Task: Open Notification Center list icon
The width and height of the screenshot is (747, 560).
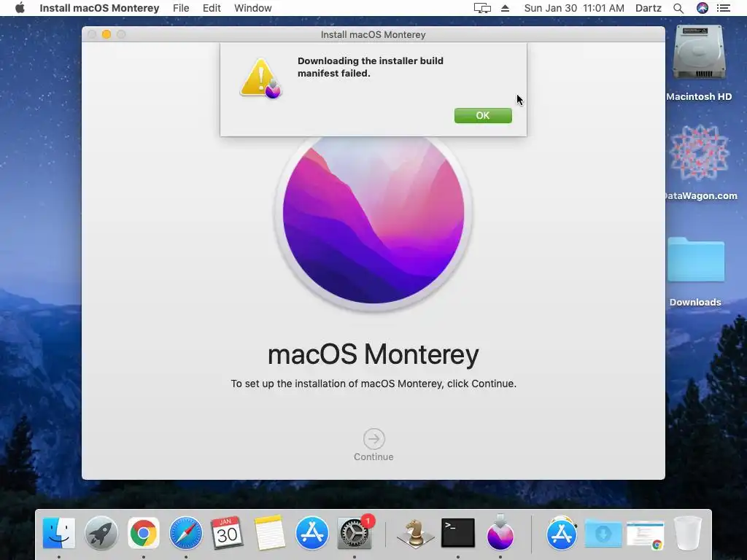Action: click(724, 8)
